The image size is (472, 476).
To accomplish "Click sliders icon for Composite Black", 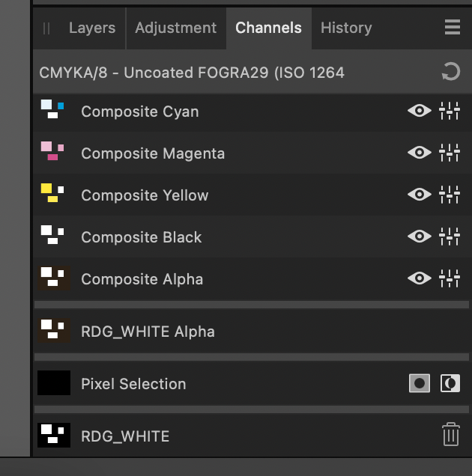I will pos(450,237).
